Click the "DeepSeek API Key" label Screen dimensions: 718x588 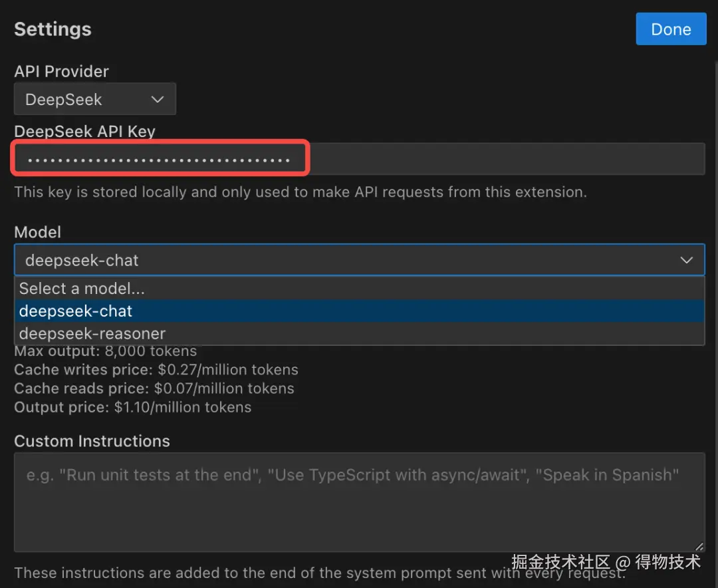tap(84, 131)
